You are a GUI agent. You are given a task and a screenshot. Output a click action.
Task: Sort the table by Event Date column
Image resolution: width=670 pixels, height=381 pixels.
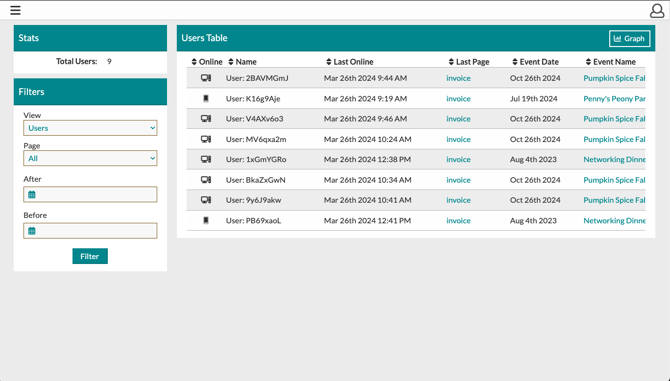tap(535, 62)
